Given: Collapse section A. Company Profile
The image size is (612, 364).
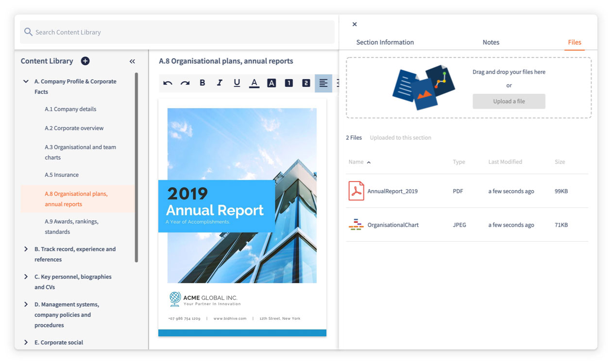Looking at the screenshot, I should click(26, 82).
